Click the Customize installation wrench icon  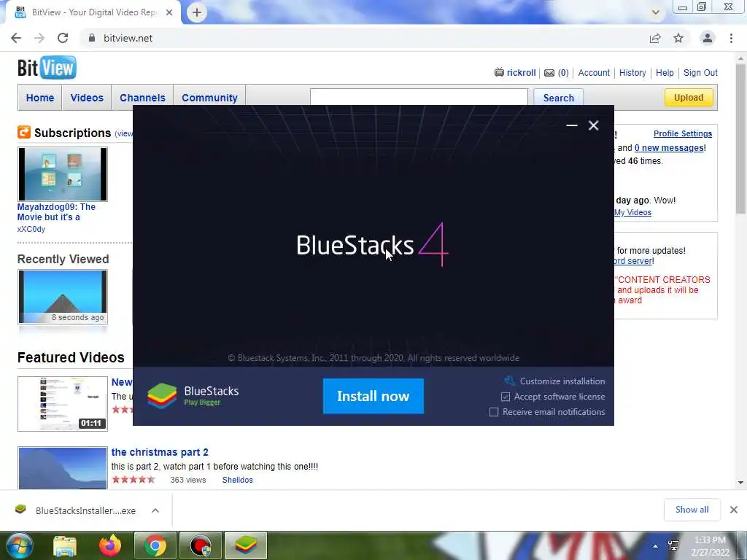click(x=509, y=381)
